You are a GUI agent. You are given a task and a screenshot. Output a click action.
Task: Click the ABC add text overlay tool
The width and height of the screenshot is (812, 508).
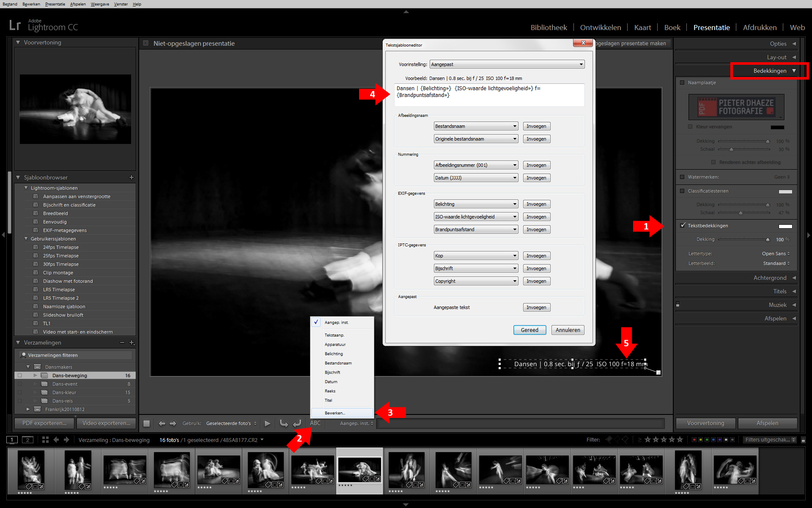(x=315, y=423)
